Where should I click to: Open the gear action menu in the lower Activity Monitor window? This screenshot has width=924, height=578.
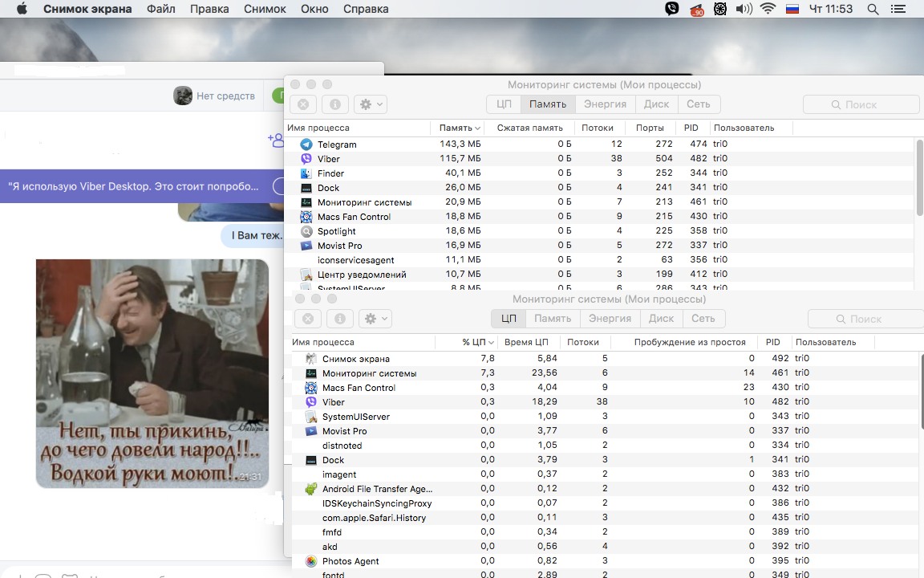(x=375, y=319)
